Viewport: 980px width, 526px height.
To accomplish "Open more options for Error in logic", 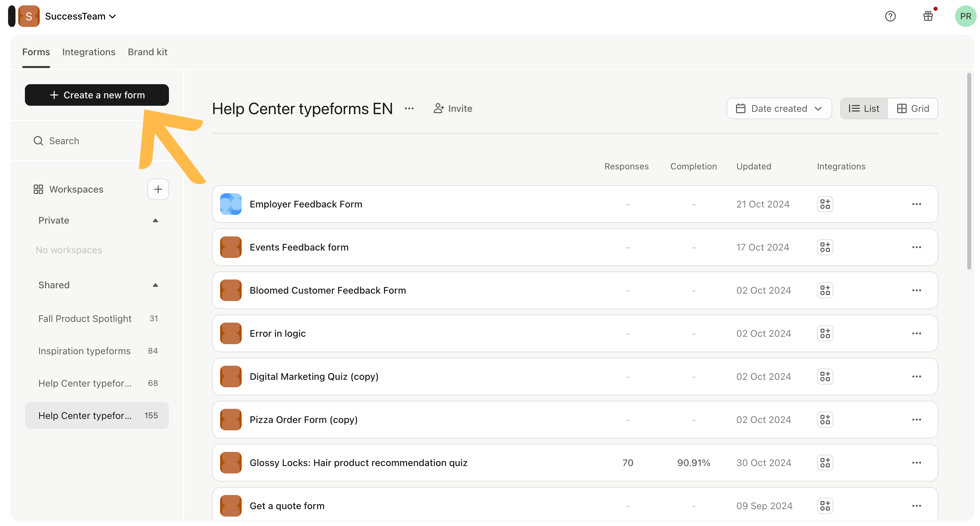I will [916, 333].
